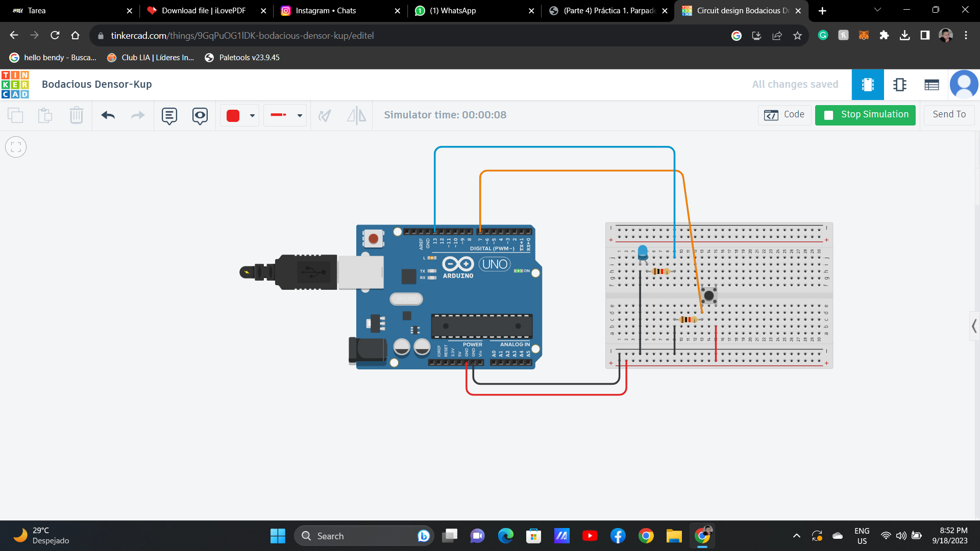Expand the wire color dropdown
Screen dimensions: 980x551
coord(252,116)
